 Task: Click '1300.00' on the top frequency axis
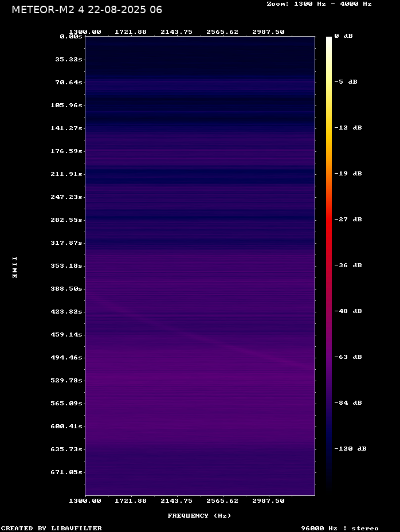click(x=85, y=32)
